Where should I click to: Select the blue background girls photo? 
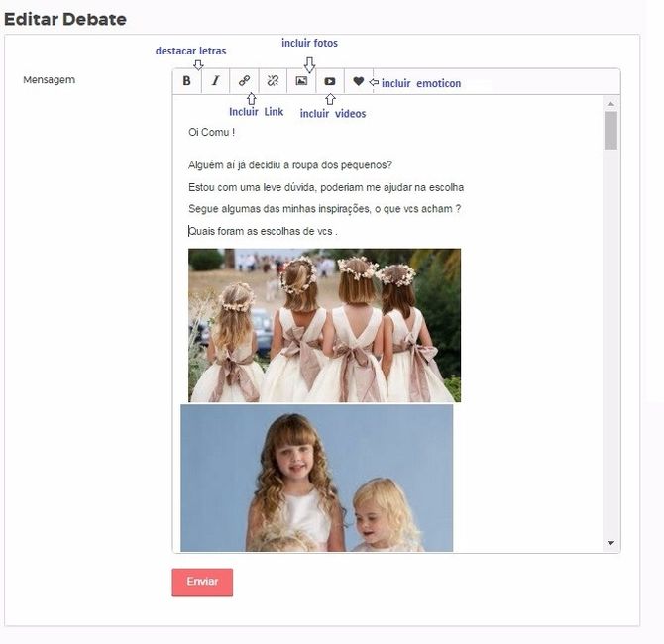coord(317,478)
